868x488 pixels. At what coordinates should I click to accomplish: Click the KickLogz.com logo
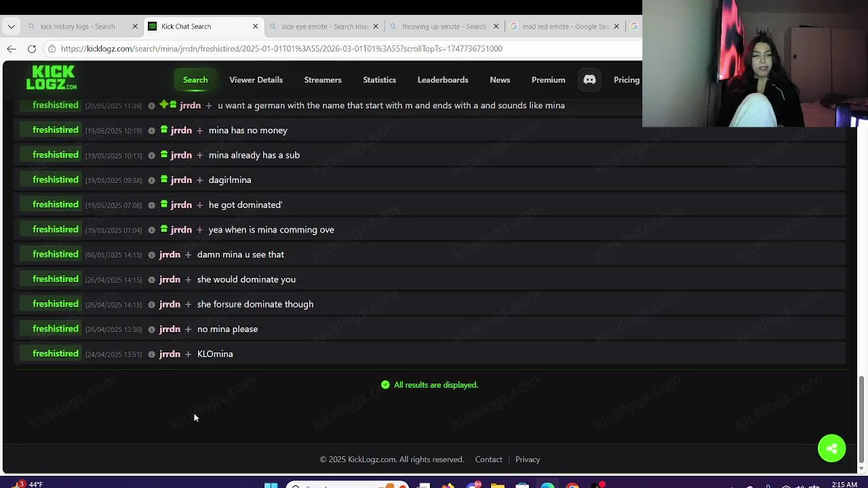52,77
